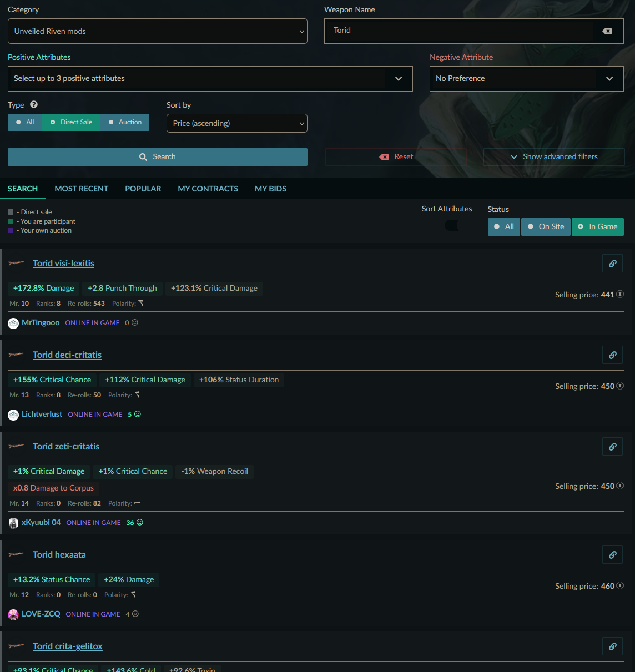Copy link for Torid hexaata listing
The height and width of the screenshot is (672, 635).
613,555
